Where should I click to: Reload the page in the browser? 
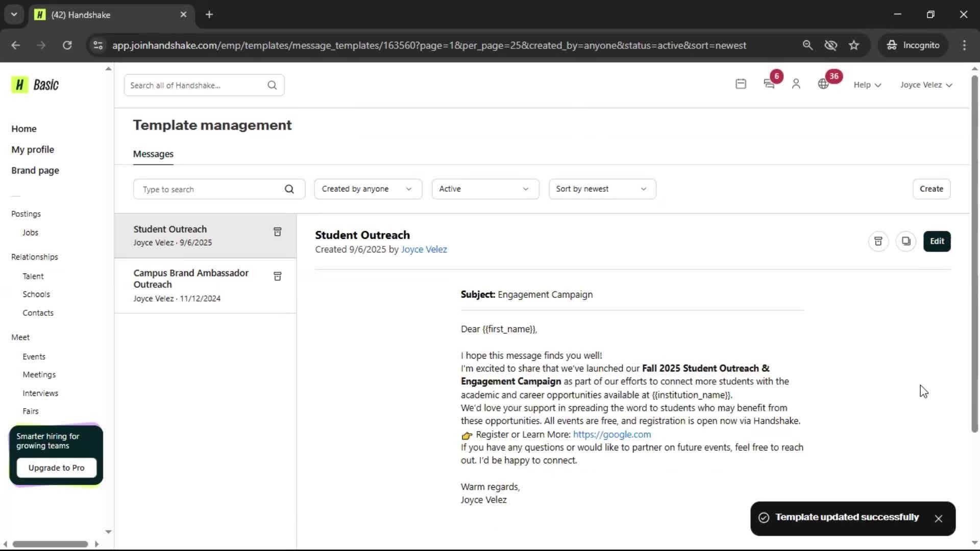click(67, 45)
